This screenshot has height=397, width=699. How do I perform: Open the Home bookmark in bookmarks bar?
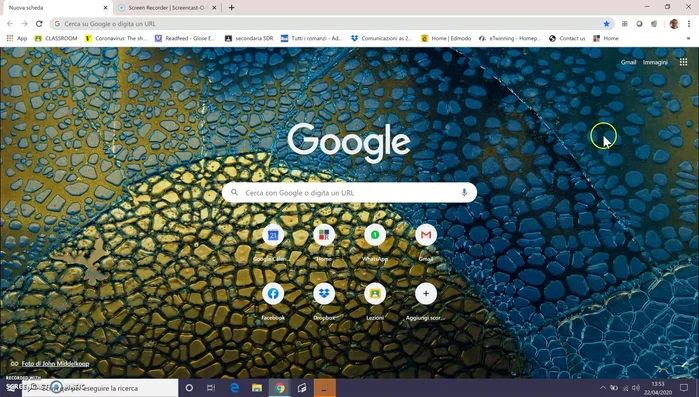click(x=606, y=38)
